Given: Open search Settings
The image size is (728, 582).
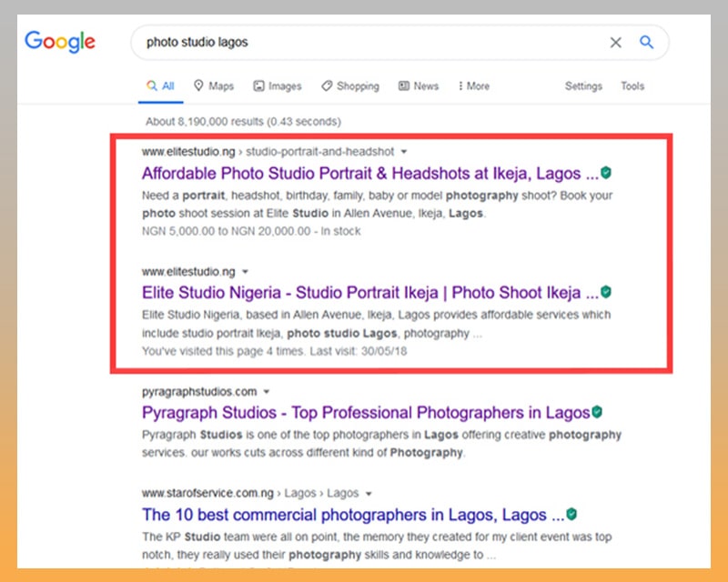Looking at the screenshot, I should (x=583, y=85).
